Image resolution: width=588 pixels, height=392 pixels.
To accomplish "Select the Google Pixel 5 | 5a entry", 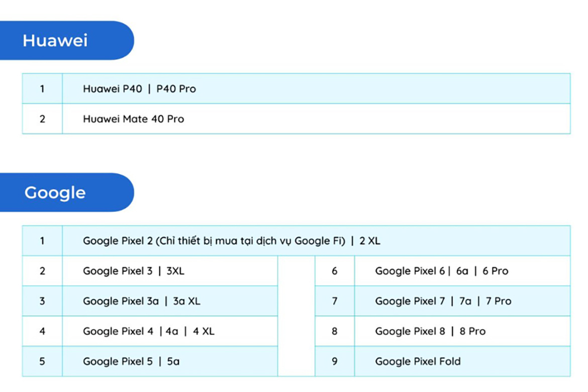I will pos(131,361).
